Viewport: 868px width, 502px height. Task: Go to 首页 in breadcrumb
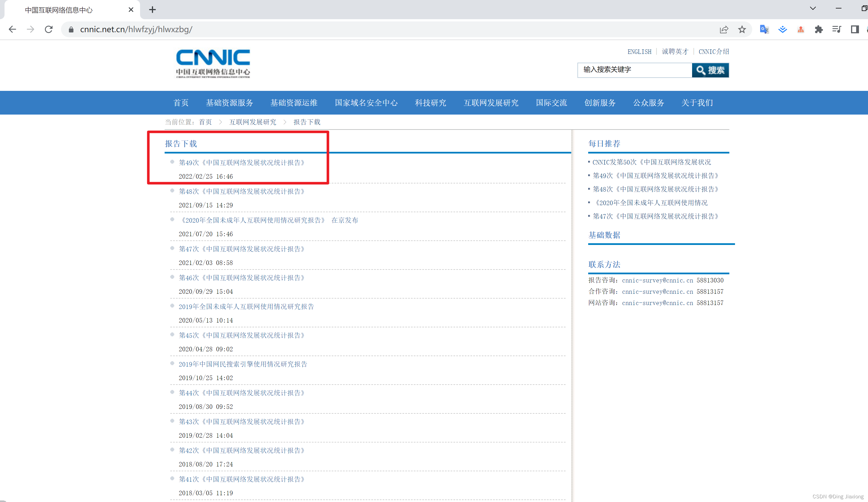pyautogui.click(x=205, y=122)
